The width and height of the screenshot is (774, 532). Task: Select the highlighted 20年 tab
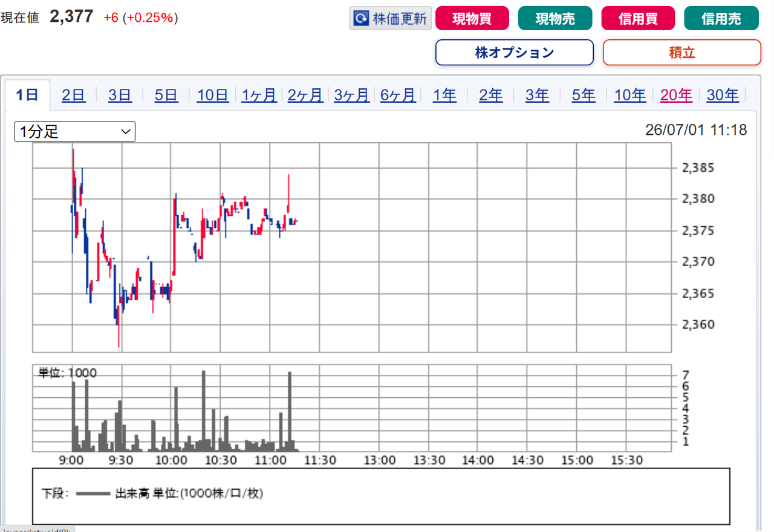point(676,95)
